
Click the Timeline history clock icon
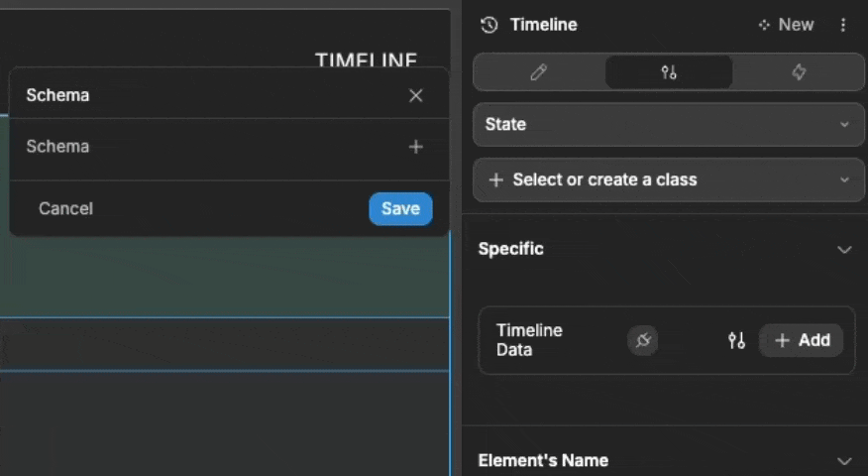tap(489, 25)
